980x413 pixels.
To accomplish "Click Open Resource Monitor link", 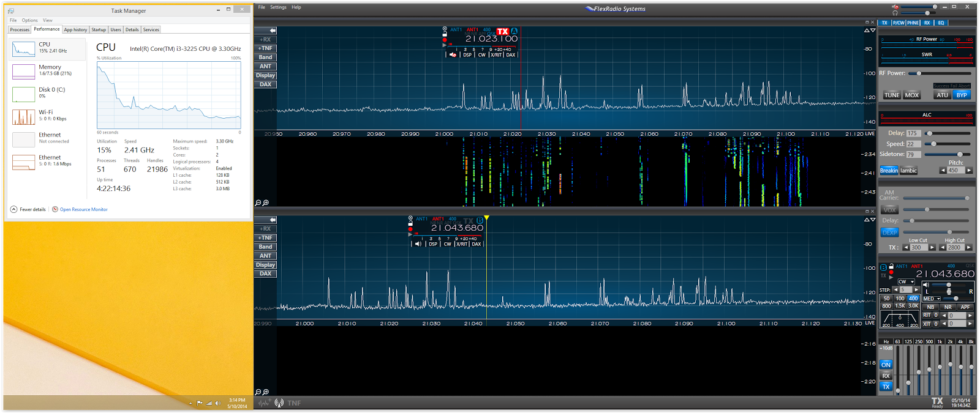I will click(x=83, y=209).
